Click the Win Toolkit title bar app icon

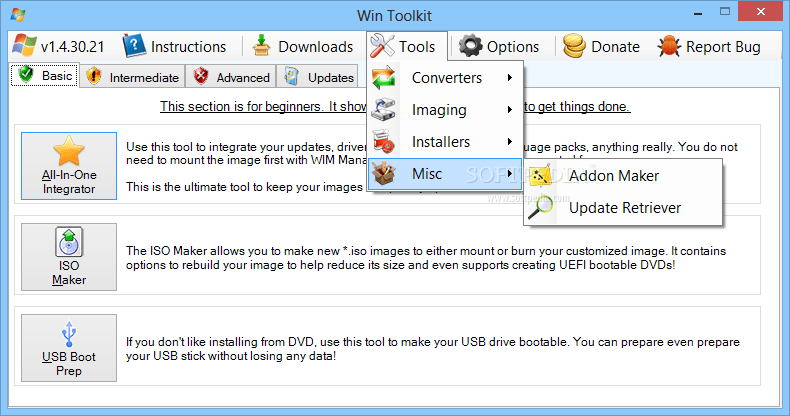coord(18,15)
